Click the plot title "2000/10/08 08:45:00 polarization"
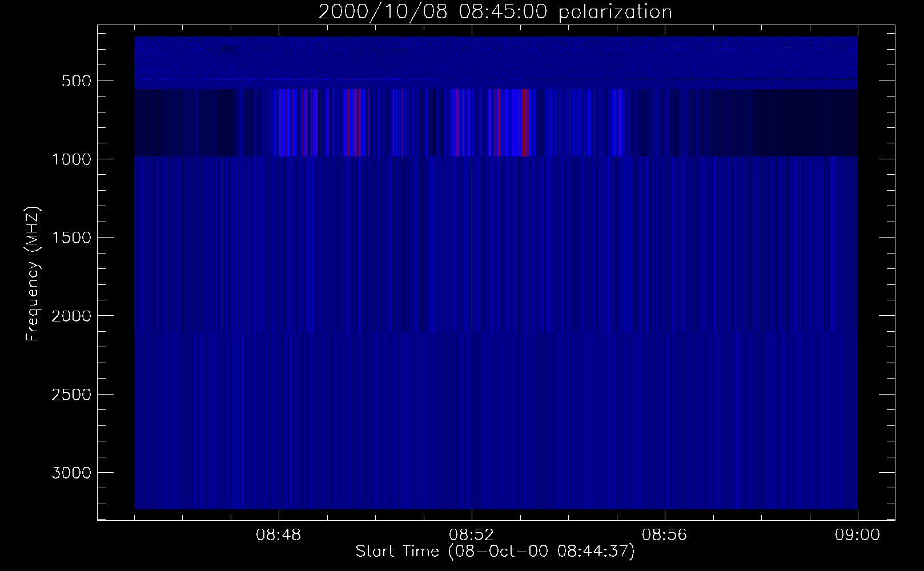The width and height of the screenshot is (924, 571). point(495,12)
